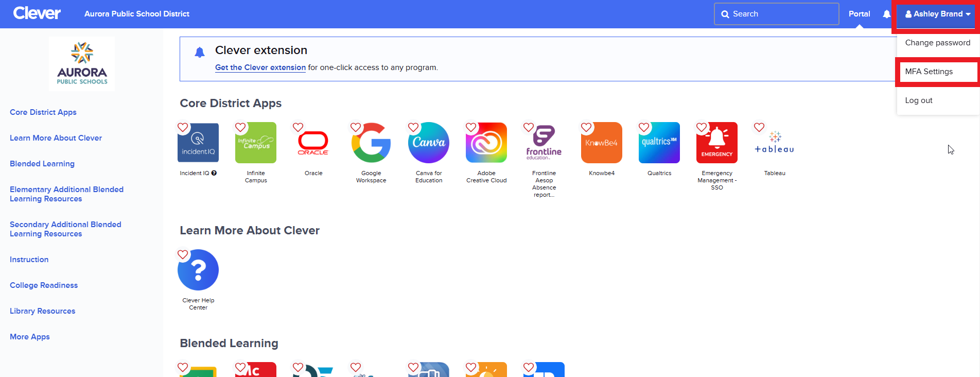The image size is (980, 377).
Task: Click the extension banner bell icon
Action: [200, 52]
